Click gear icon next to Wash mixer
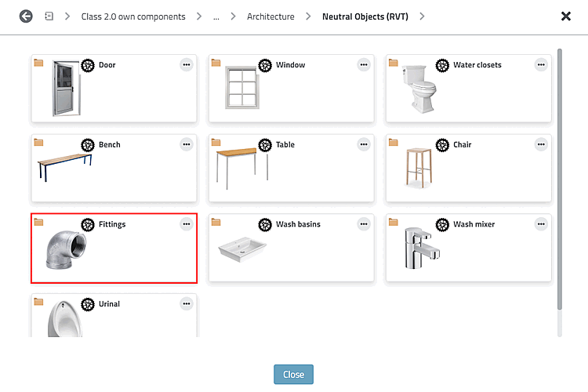This screenshot has width=588, height=392. click(442, 224)
